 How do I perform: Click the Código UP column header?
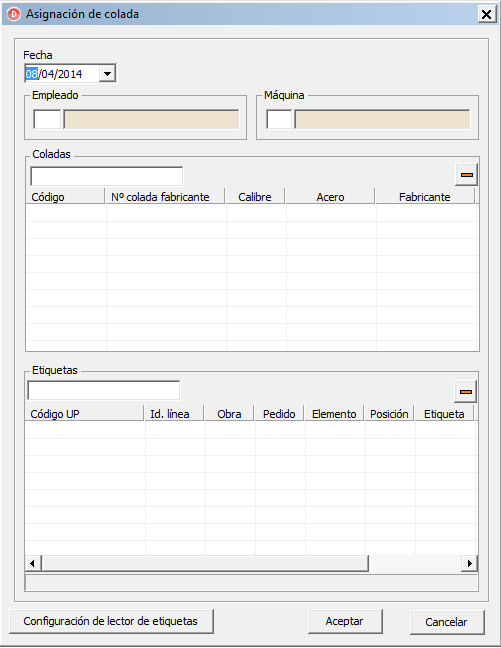coord(84,414)
